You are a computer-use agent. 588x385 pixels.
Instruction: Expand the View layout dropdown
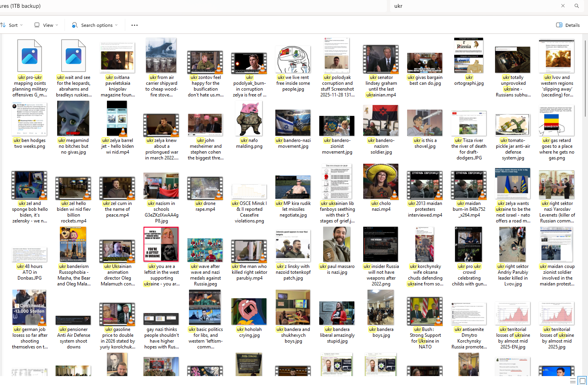46,25
